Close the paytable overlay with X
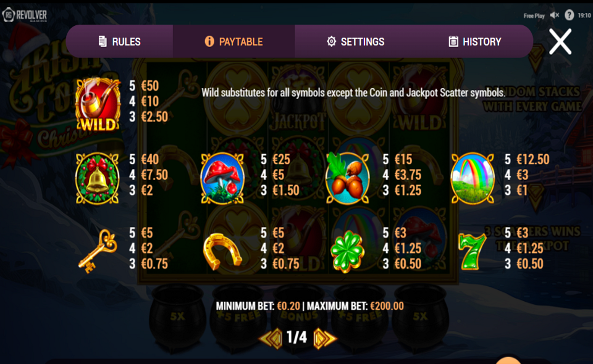 click(x=560, y=41)
